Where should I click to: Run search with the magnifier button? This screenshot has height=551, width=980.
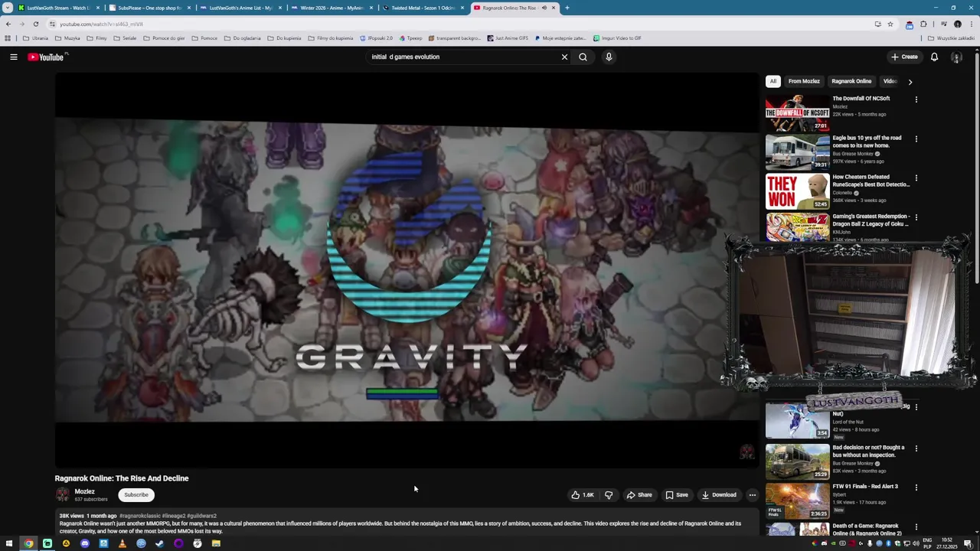pyautogui.click(x=583, y=57)
